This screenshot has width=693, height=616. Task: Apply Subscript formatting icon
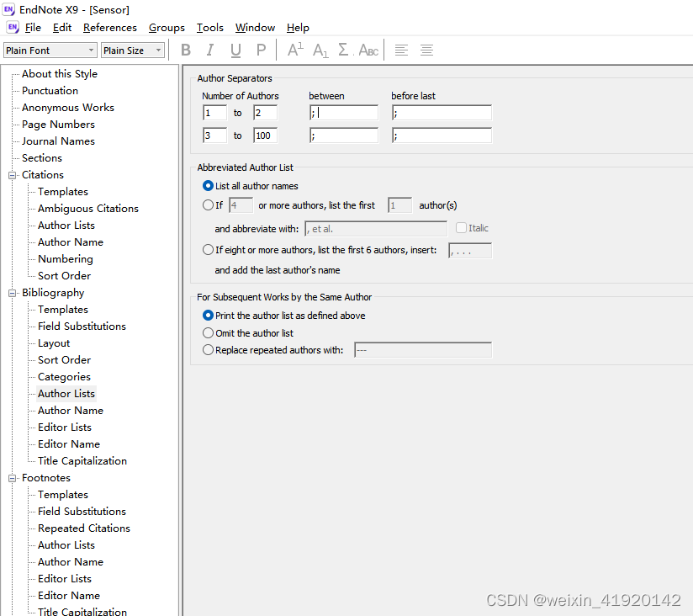click(320, 50)
